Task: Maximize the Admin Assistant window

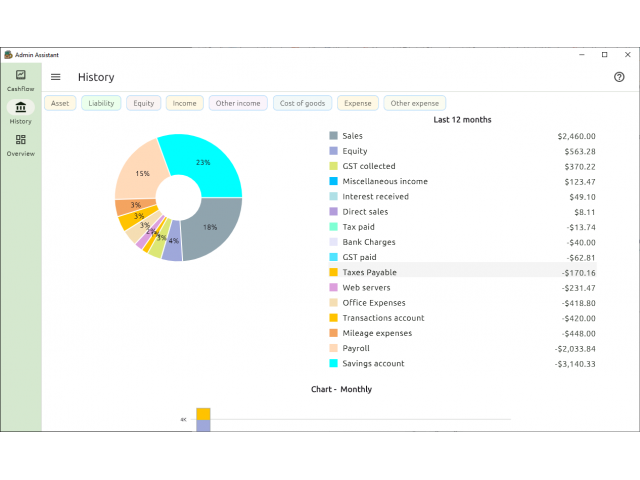Action: point(604,54)
